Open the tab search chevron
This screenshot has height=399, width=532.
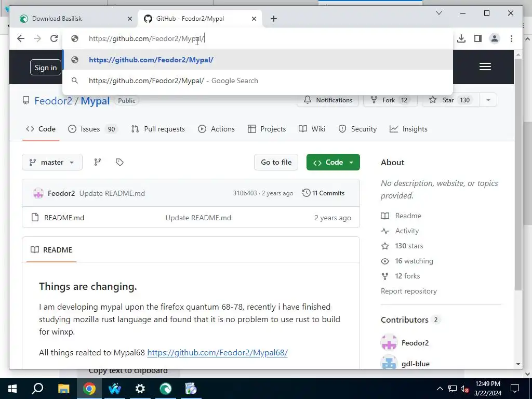click(x=438, y=13)
